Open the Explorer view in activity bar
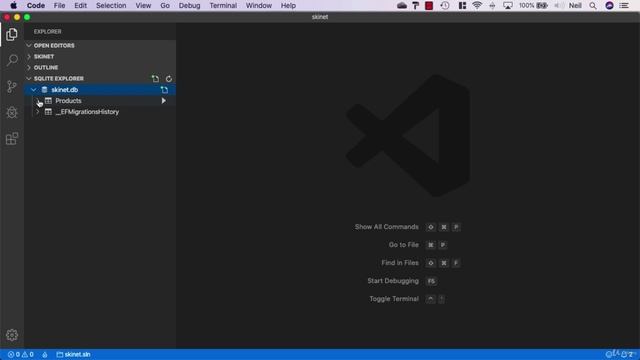Viewport: 640px width, 360px height. (12, 34)
